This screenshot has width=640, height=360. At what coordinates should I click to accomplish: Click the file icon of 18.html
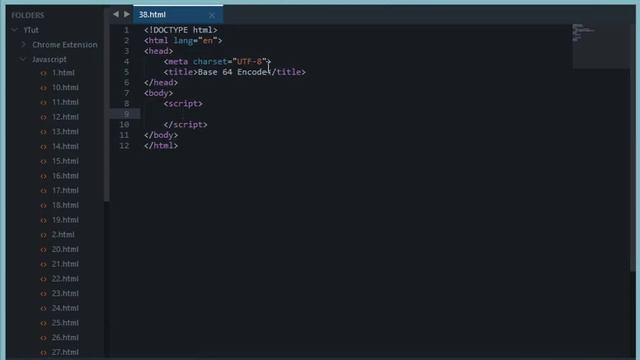tap(44, 205)
